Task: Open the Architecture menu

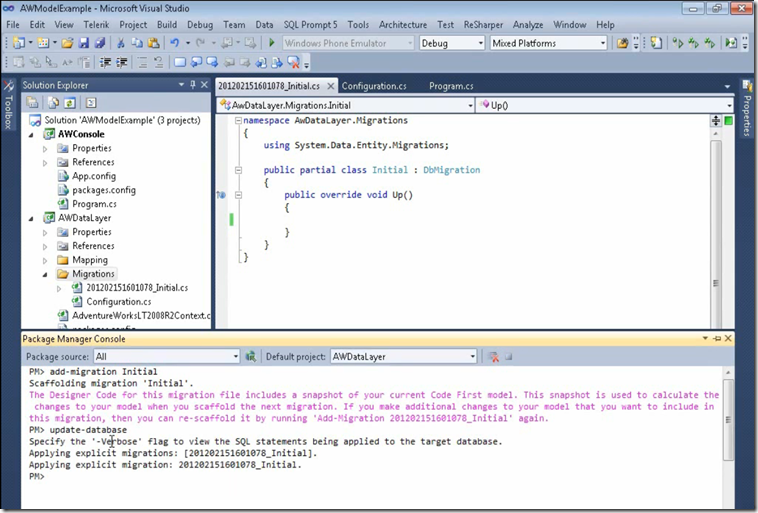Action: pyautogui.click(x=403, y=25)
